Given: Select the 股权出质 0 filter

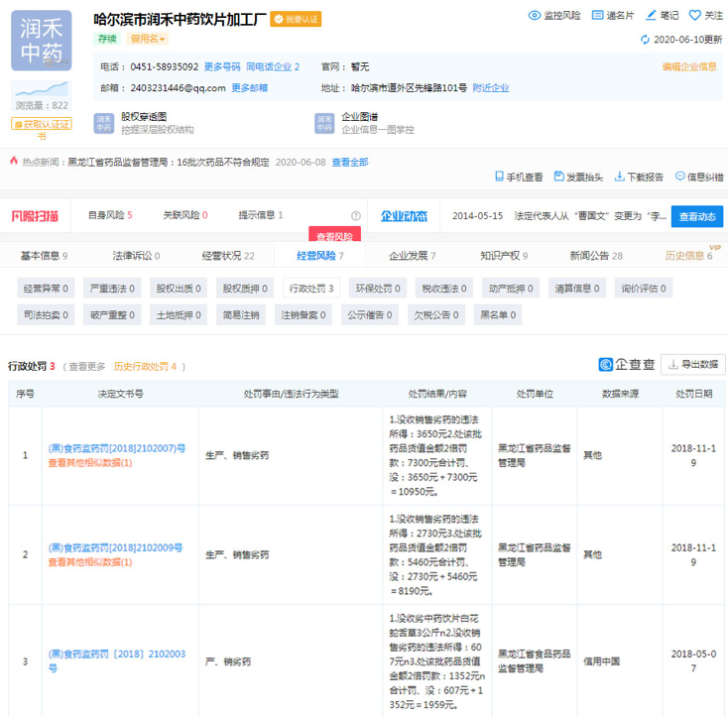Looking at the screenshot, I should 179,289.
